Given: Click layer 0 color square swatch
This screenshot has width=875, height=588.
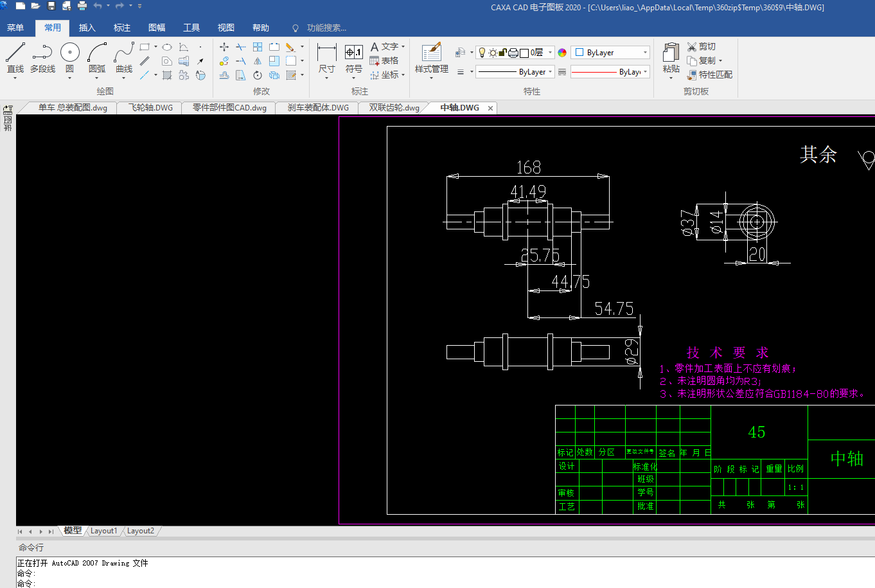Looking at the screenshot, I should point(524,53).
